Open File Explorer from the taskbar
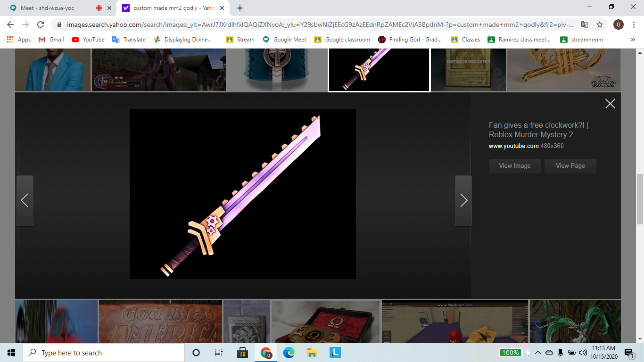Viewport: 644px width, 362px height. [312, 353]
